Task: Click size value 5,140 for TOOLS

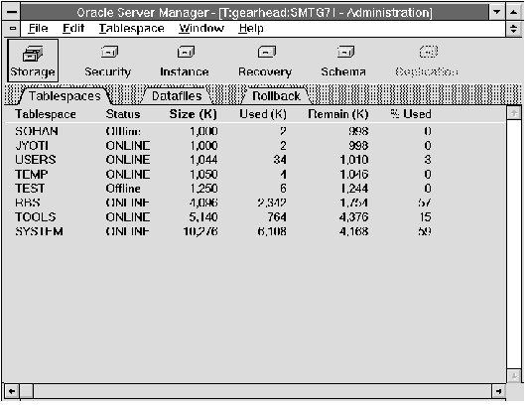Action: [203, 217]
